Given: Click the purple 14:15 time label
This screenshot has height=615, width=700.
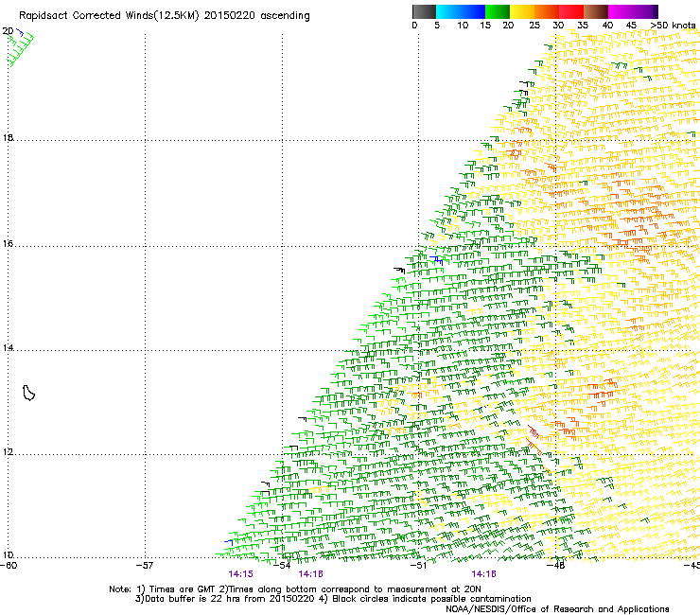Looking at the screenshot, I should point(240,574).
